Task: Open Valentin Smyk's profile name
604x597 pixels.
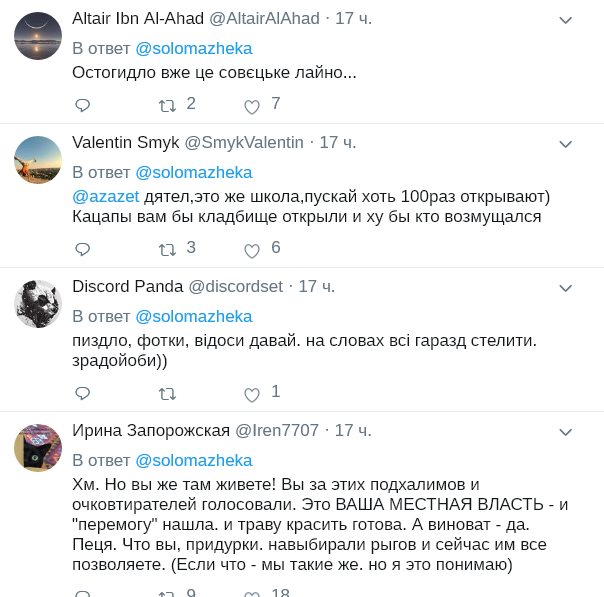Action: click(126, 142)
